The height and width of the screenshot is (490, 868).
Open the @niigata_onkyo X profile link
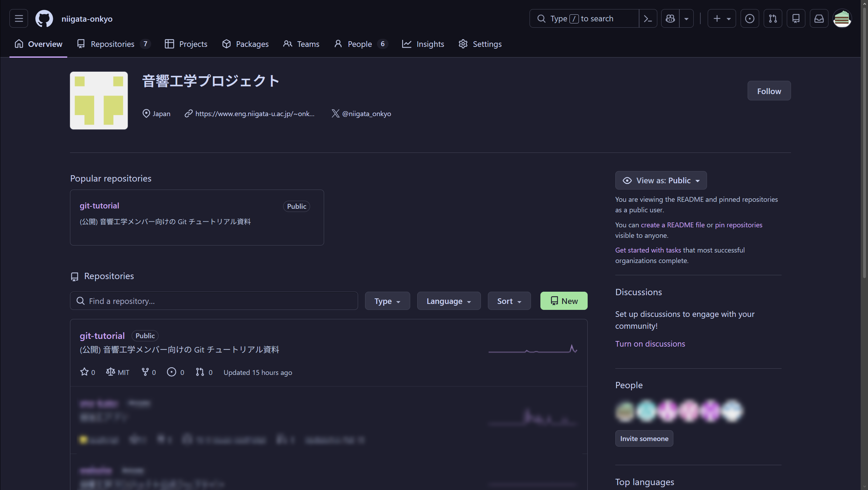[x=366, y=114]
